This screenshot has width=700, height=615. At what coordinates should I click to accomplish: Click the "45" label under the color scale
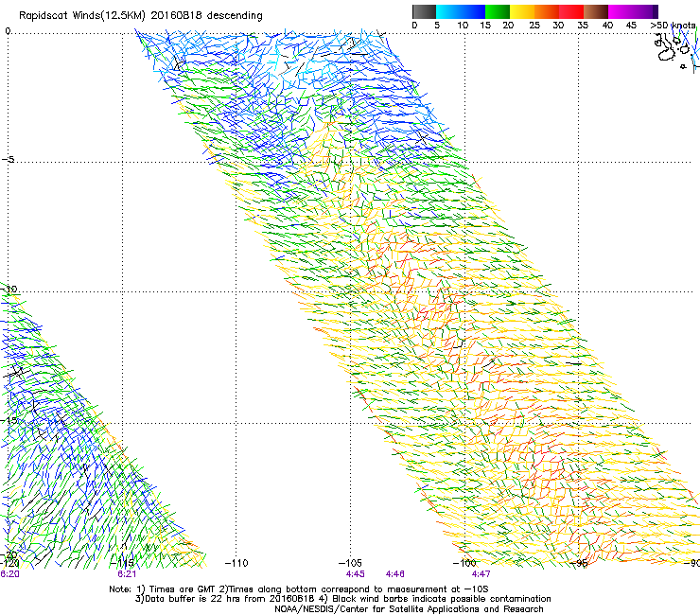tap(631, 26)
